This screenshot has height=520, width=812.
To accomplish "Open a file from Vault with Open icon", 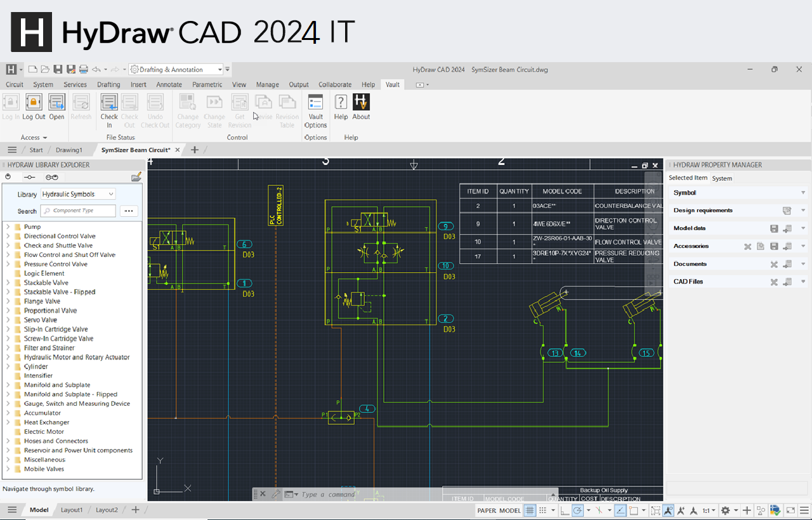I will point(56,102).
